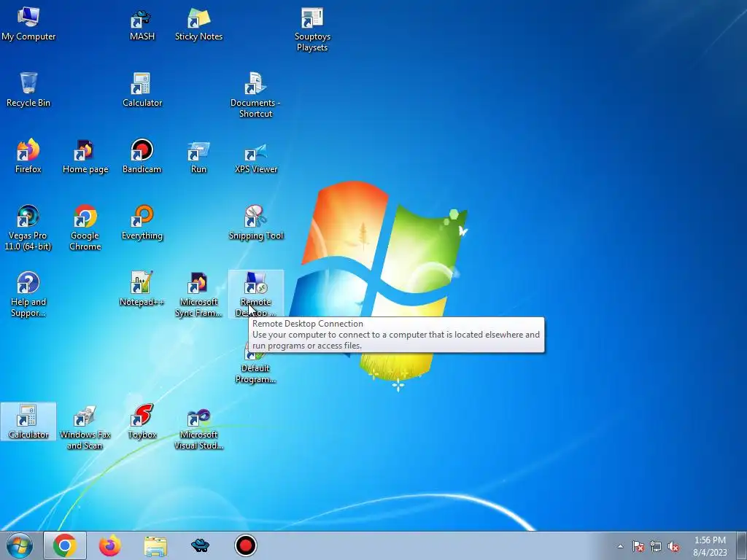Open Chrome from the taskbar

65,545
